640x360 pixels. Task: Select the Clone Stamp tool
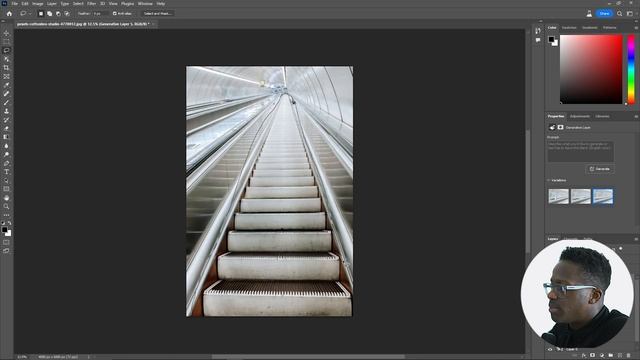[7, 111]
